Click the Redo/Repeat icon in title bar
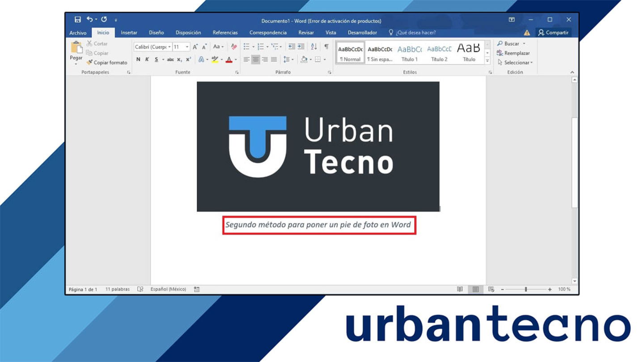This screenshot has width=644, height=362. point(104,19)
